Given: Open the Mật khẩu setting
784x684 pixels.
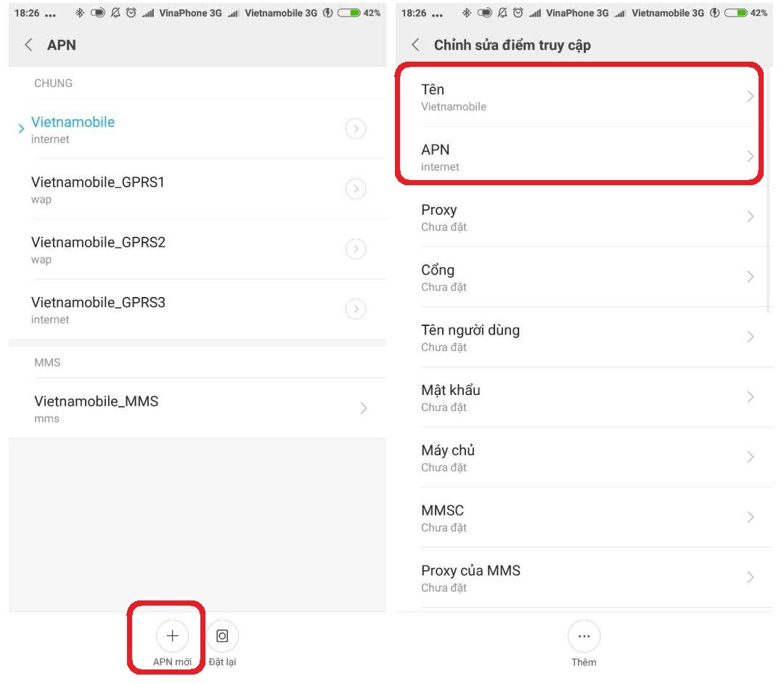Looking at the screenshot, I should (x=584, y=397).
